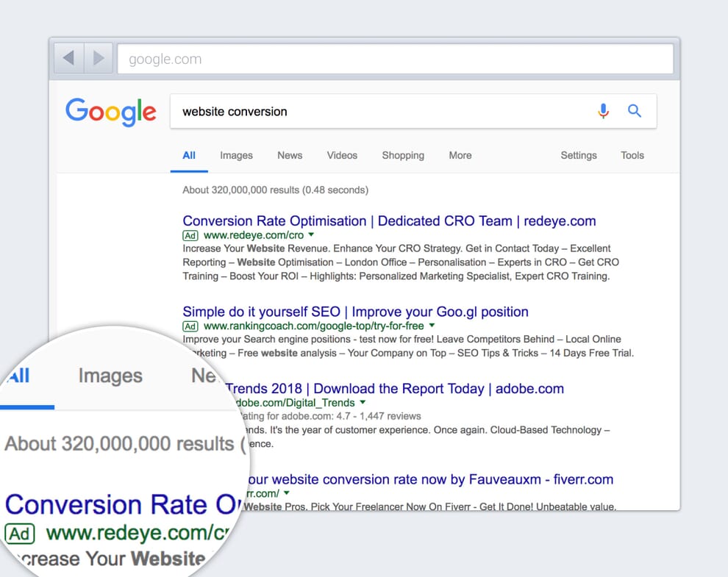This screenshot has width=728, height=577.
Task: Click the magnified Images tab in zoom circle
Action: (x=110, y=376)
